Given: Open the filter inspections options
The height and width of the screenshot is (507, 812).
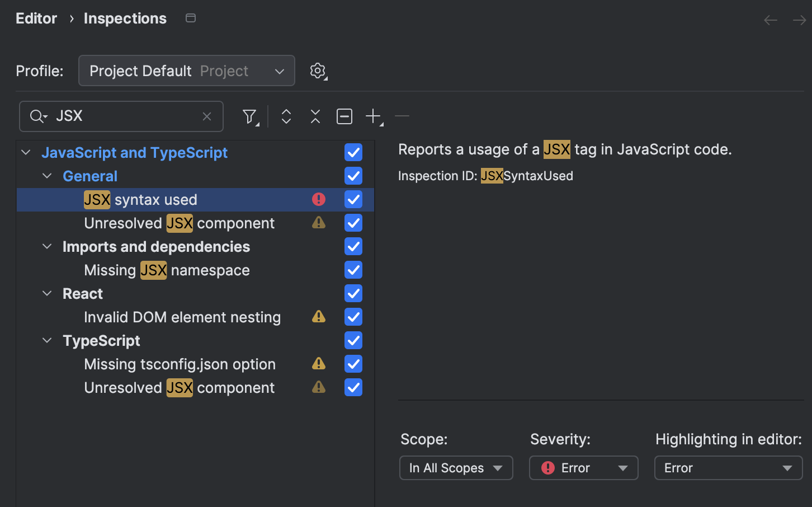Looking at the screenshot, I should (x=249, y=116).
